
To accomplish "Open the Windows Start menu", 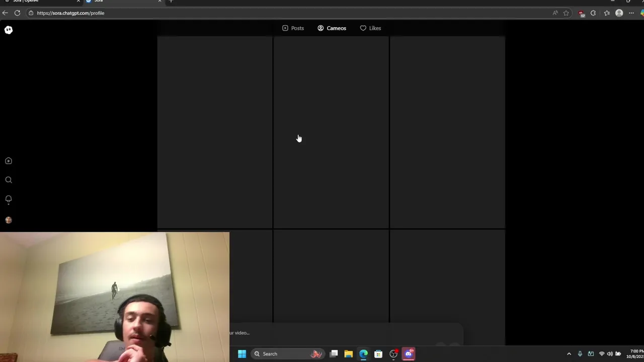I will 242,354.
